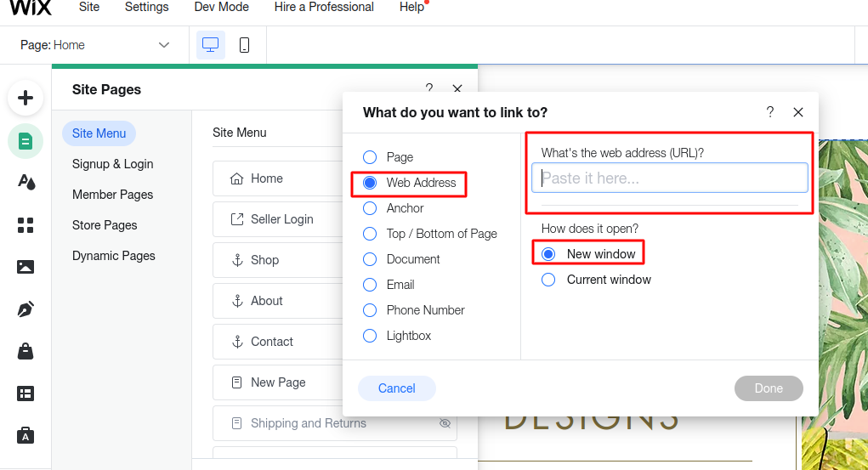Click the Add Elements plus icon
The image size is (868, 470).
tap(26, 98)
